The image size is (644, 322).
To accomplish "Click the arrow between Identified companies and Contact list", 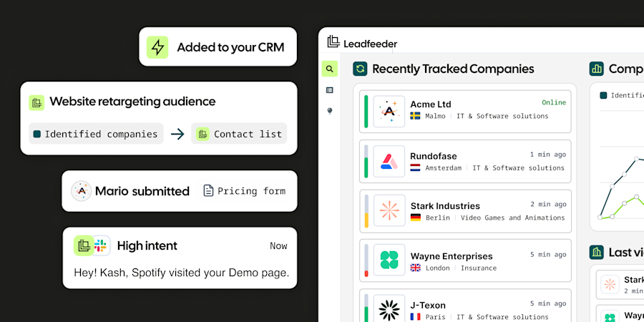I will click(x=177, y=134).
